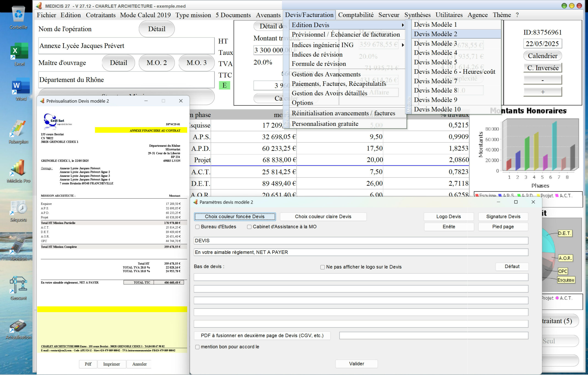The width and height of the screenshot is (588, 375).
Task: Select Devis Modèle 6 - Heures/coût
Action: click(456, 71)
